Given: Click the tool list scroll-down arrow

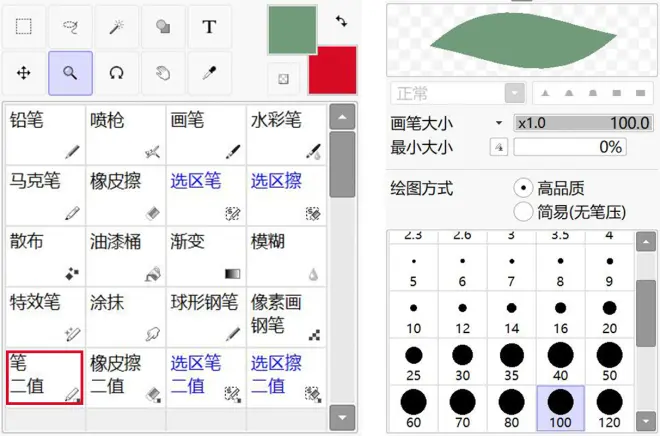Looking at the screenshot, I should pyautogui.click(x=342, y=417).
